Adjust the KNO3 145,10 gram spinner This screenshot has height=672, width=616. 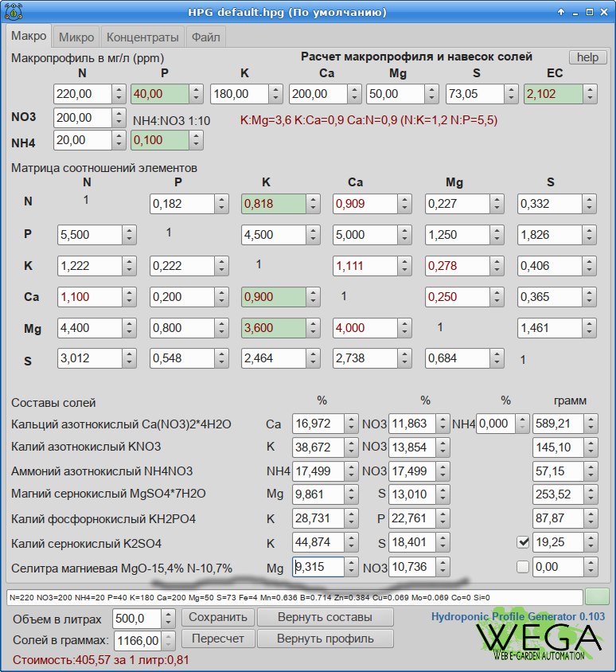(x=591, y=447)
